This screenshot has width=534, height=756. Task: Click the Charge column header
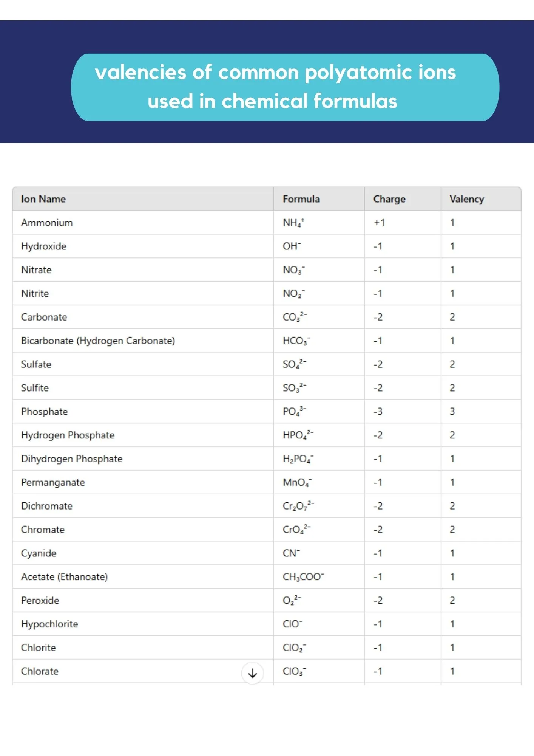[x=389, y=199]
